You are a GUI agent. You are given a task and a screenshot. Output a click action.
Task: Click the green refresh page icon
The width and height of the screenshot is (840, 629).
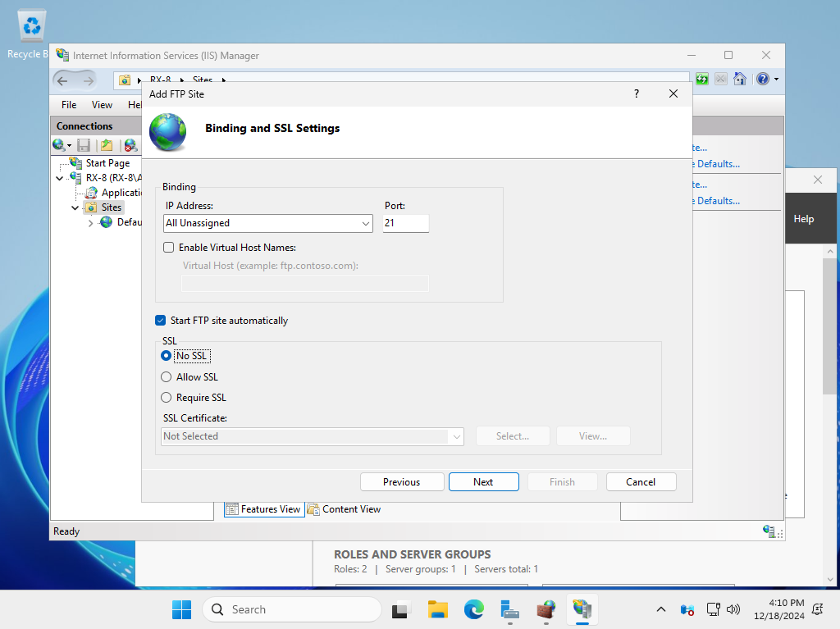coord(702,80)
